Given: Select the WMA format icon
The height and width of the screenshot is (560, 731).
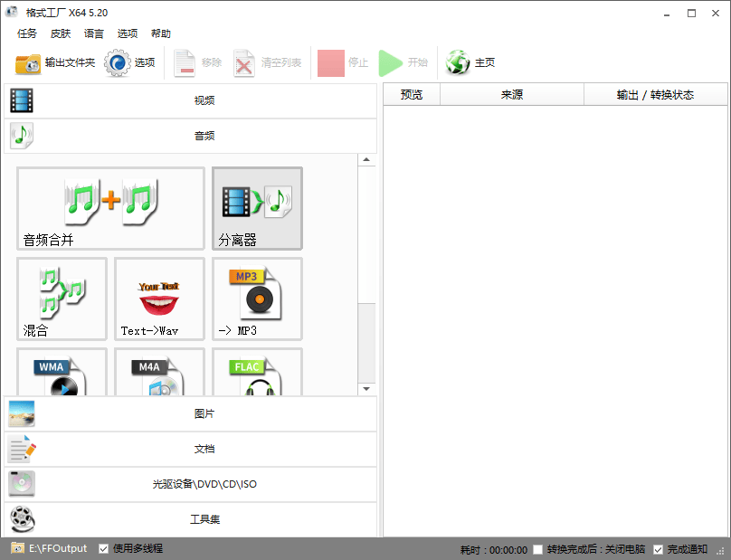Looking at the screenshot, I should 62,372.
